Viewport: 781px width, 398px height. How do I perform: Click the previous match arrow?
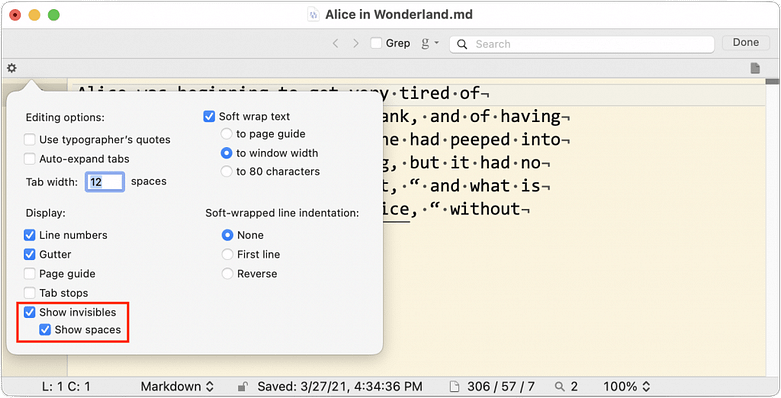tap(335, 44)
